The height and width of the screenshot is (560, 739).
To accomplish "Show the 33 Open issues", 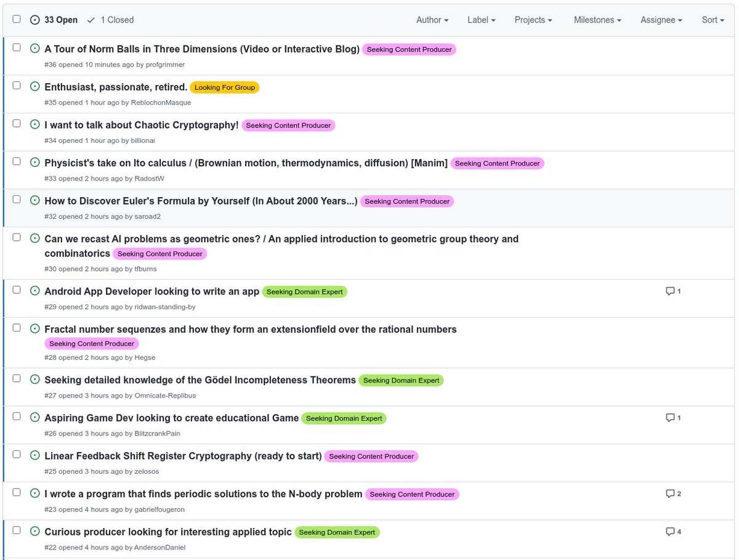I will click(54, 20).
